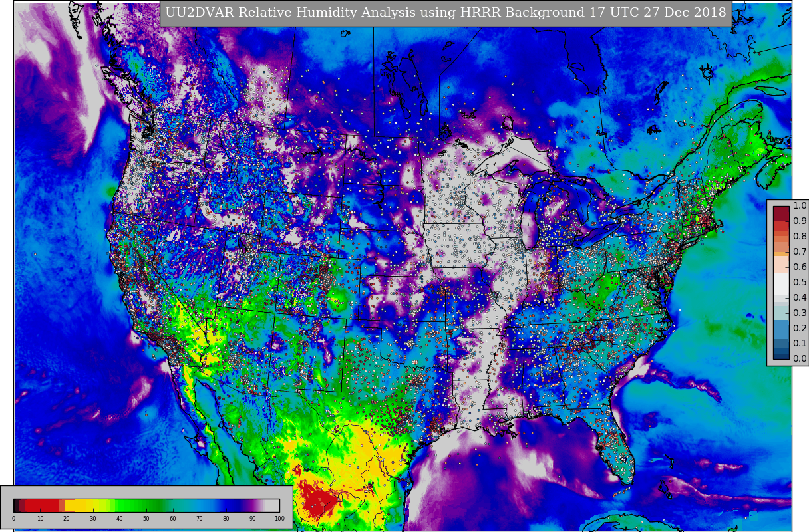Click the 100 tick label on humidity colorbar

click(x=279, y=519)
